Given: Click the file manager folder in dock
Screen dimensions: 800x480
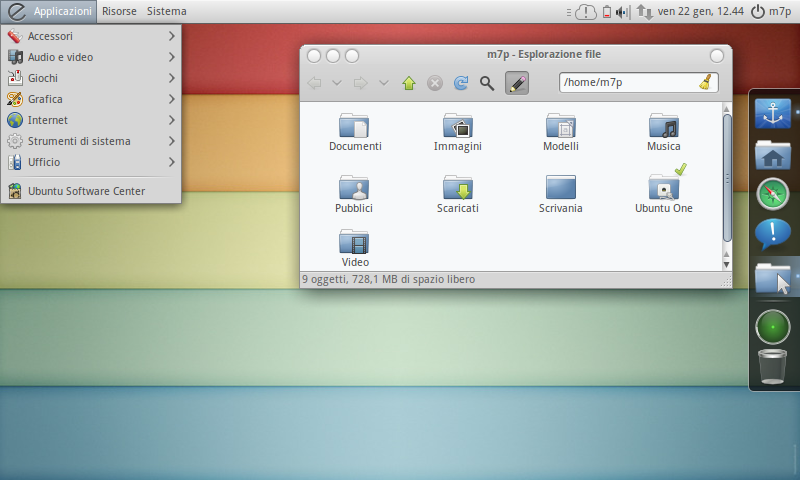Looking at the screenshot, I should click(773, 278).
